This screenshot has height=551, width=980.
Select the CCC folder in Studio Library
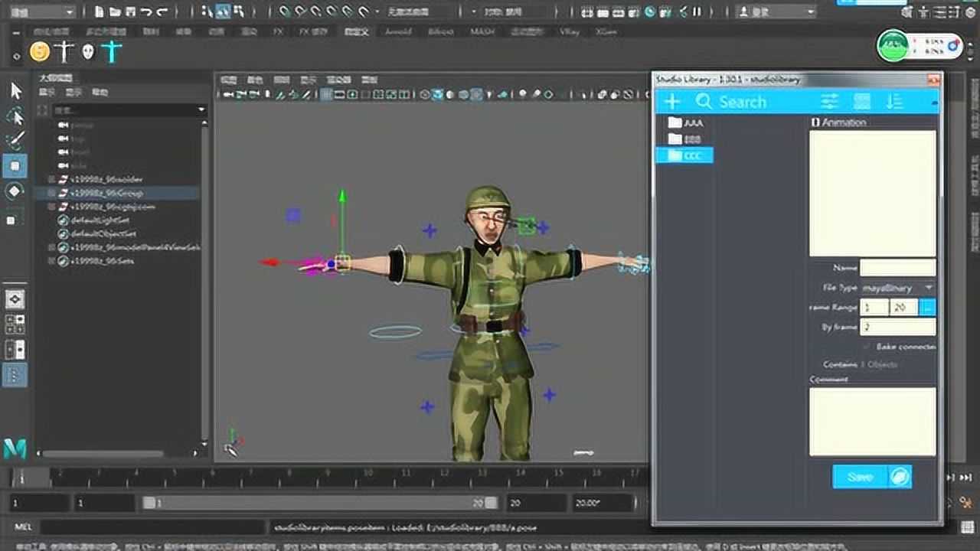[x=690, y=155]
